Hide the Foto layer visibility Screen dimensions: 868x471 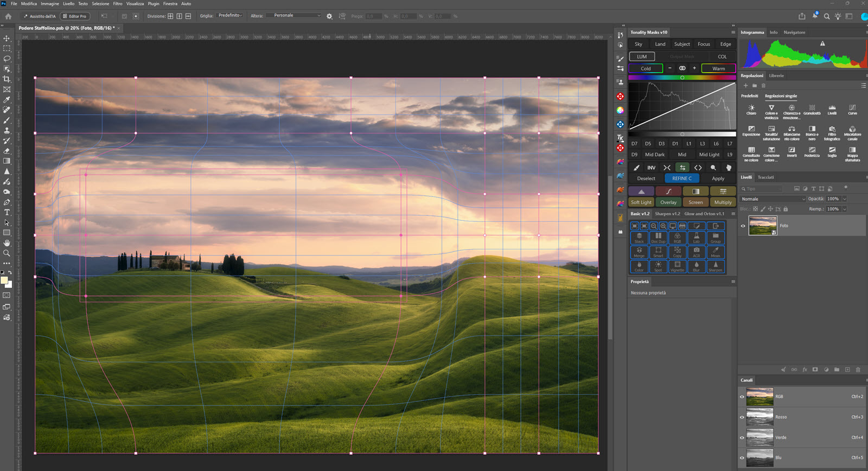point(743,226)
